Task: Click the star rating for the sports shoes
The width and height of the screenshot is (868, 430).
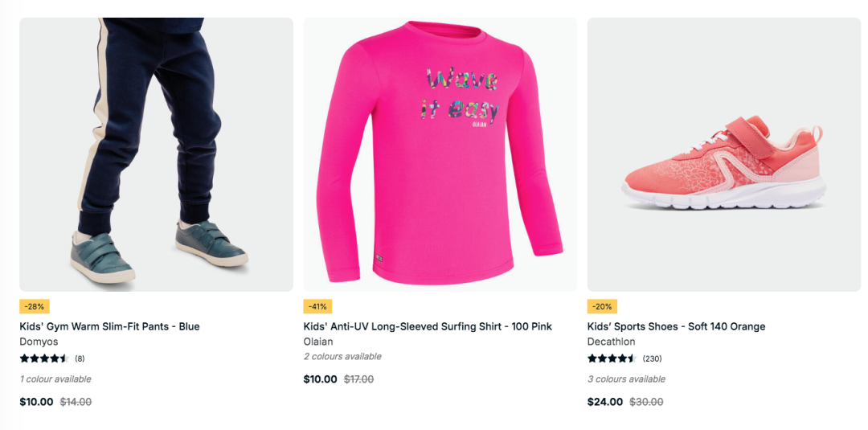Action: (612, 358)
